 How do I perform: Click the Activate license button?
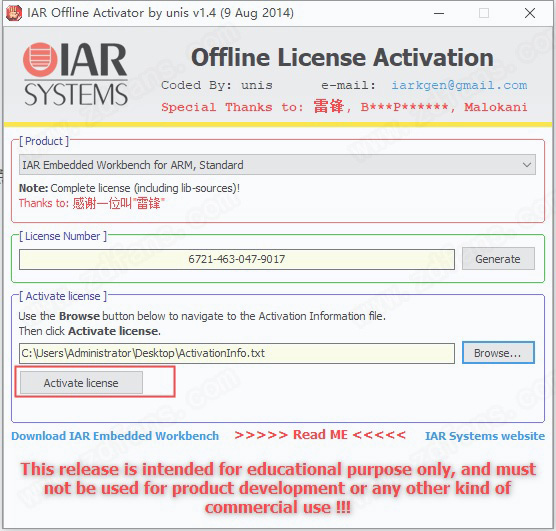coord(81,383)
